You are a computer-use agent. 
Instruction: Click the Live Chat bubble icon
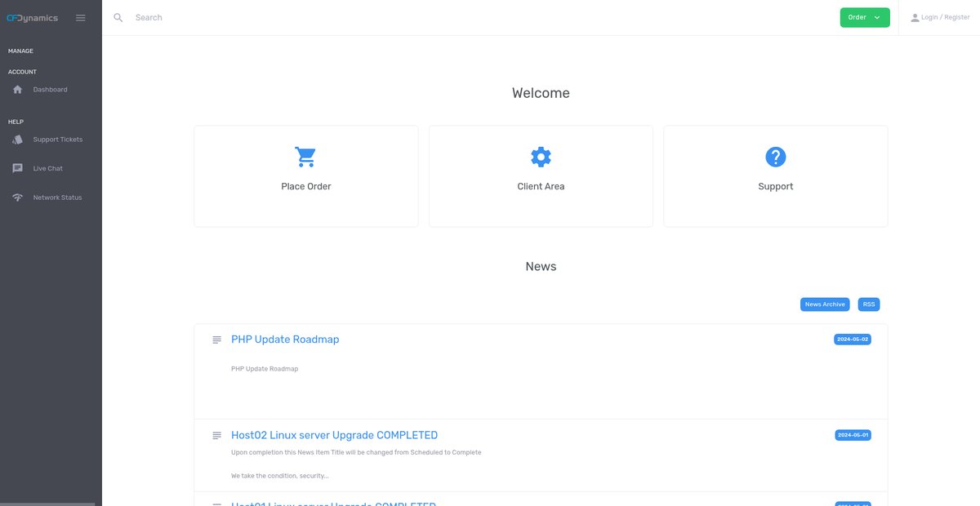point(18,169)
